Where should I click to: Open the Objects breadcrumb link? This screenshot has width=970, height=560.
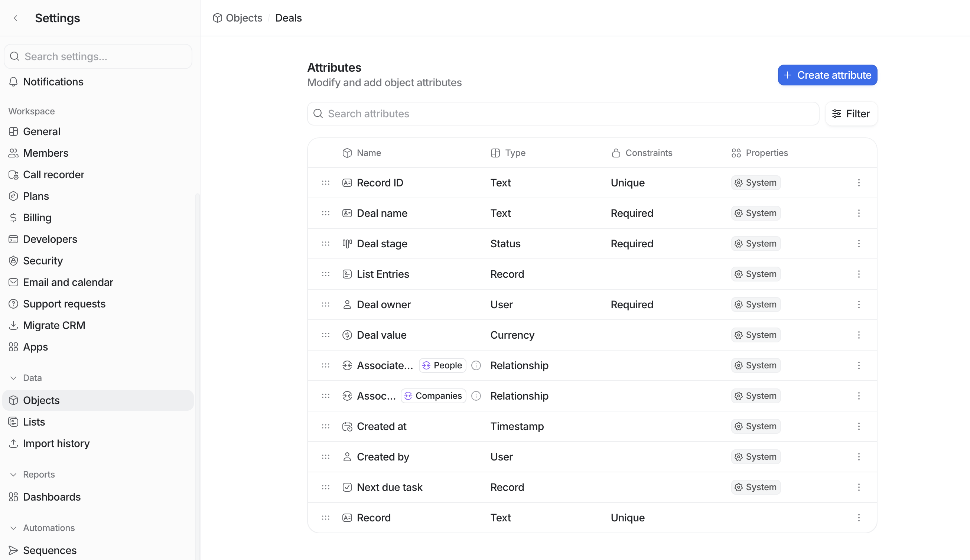[x=244, y=18]
